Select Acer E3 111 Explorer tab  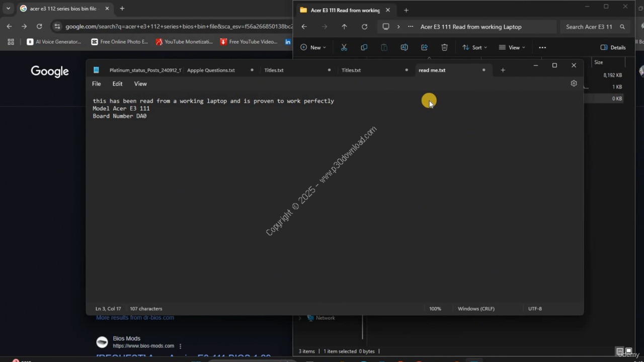pos(345,10)
